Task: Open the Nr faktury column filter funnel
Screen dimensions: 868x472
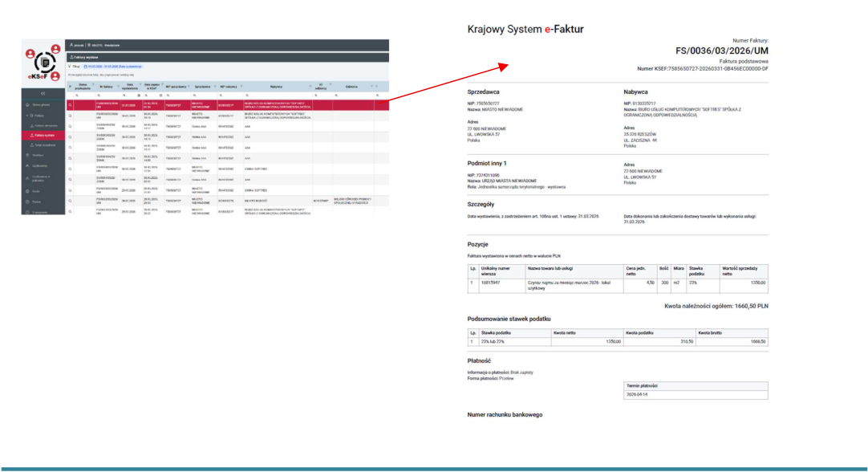Action: click(119, 87)
